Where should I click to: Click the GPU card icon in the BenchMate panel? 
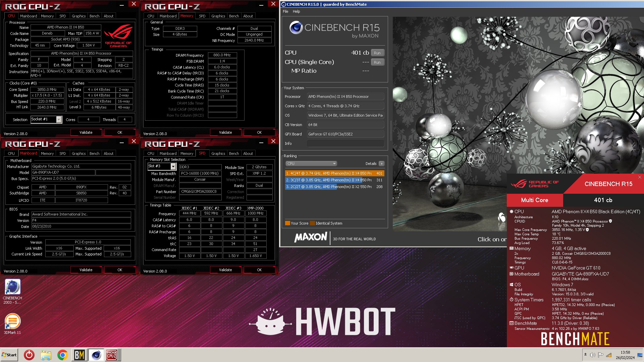512,268
